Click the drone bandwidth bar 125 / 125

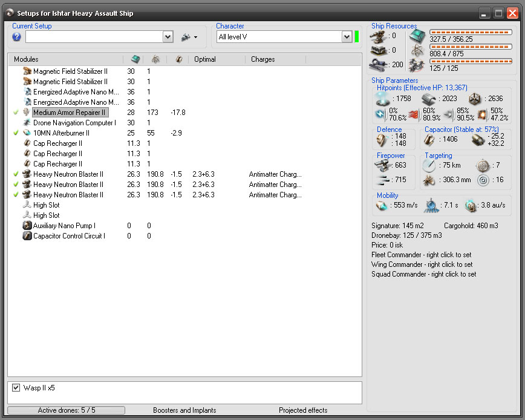click(x=471, y=61)
